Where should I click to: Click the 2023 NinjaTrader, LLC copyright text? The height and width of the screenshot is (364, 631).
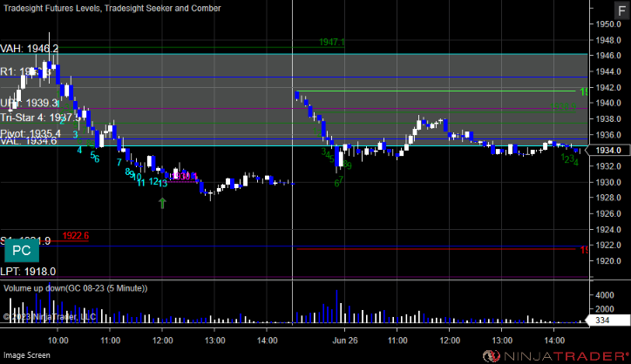(x=50, y=316)
